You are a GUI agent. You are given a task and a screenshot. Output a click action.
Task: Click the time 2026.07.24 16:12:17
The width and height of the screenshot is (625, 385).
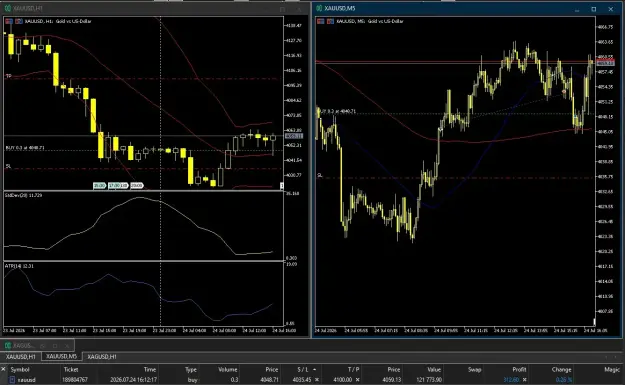133,380
